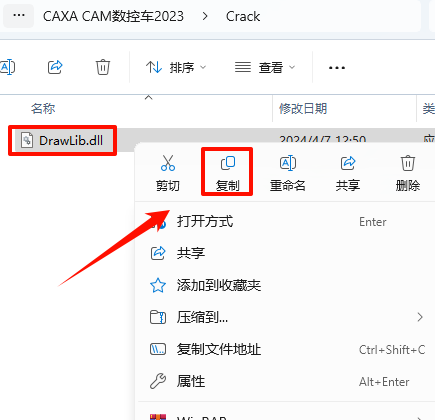Click the wrench icon beside 属性
The height and width of the screenshot is (420, 435).
pos(158,381)
